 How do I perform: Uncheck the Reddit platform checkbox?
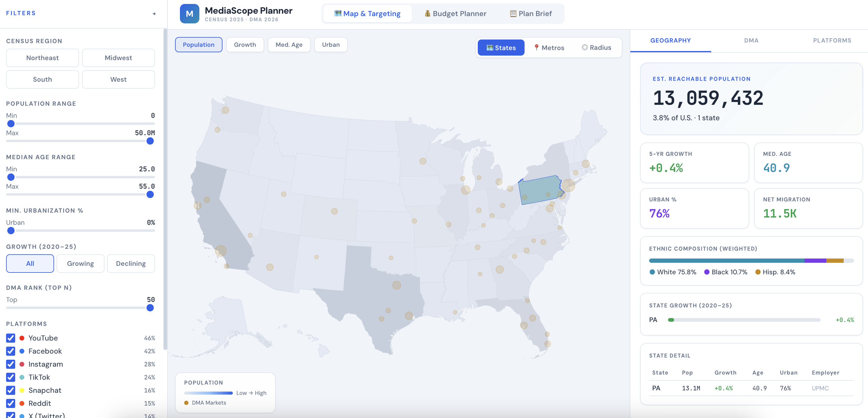[x=10, y=403]
